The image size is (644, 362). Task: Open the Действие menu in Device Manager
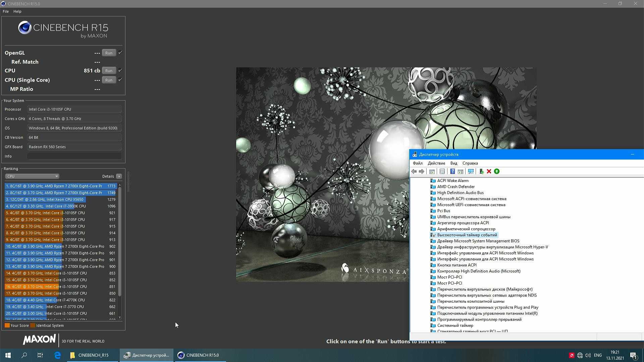tap(436, 163)
